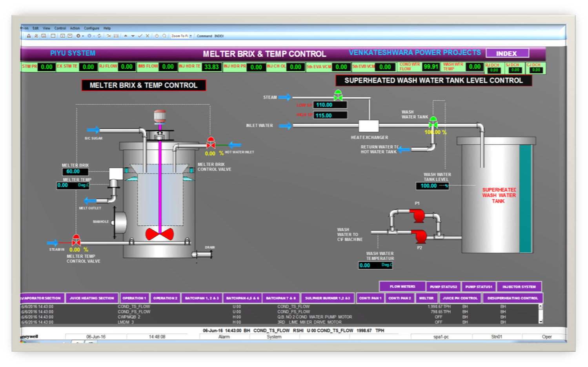The width and height of the screenshot is (588, 367).
Task: Select pump P2 symbol
Action: coord(419,236)
